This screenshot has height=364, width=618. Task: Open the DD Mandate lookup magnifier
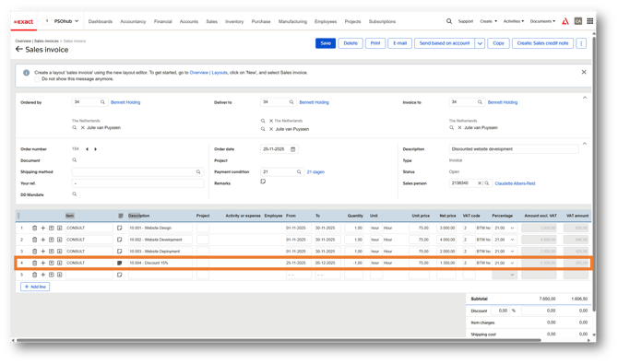point(74,194)
